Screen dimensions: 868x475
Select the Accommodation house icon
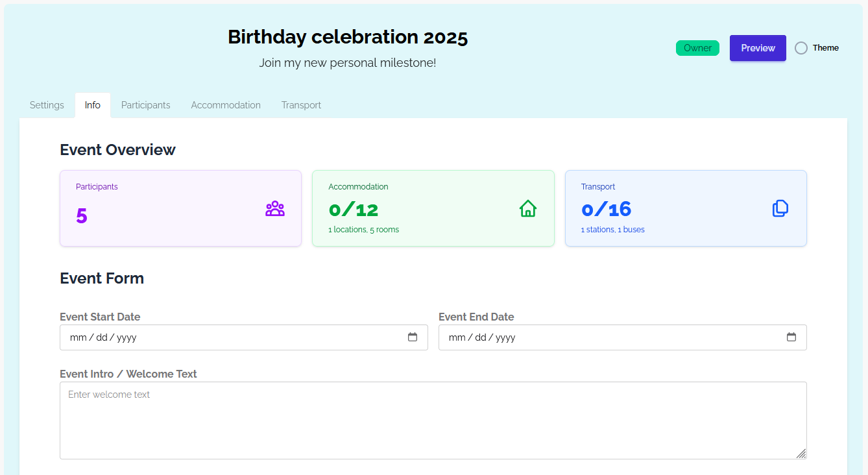(528, 208)
